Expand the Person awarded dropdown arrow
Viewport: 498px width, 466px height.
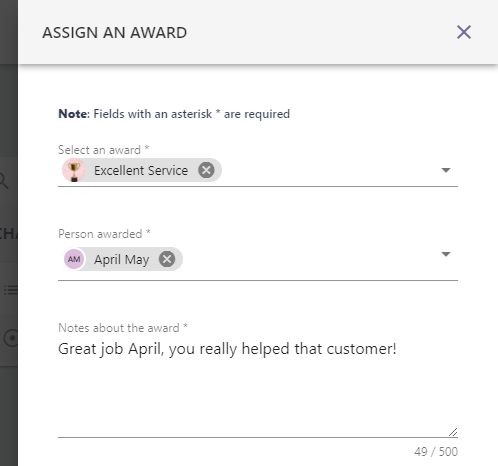click(446, 254)
